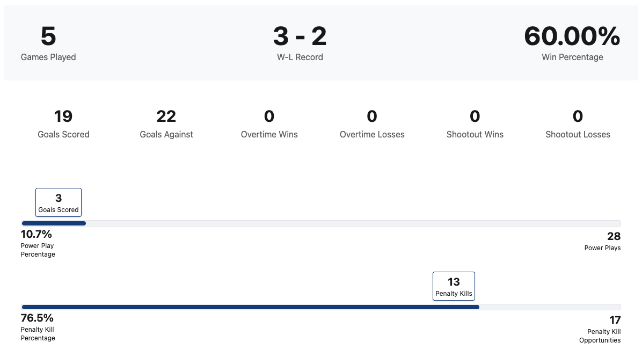The image size is (642, 364).
Task: Click the filled power play progress bar
Action: [x=54, y=223]
